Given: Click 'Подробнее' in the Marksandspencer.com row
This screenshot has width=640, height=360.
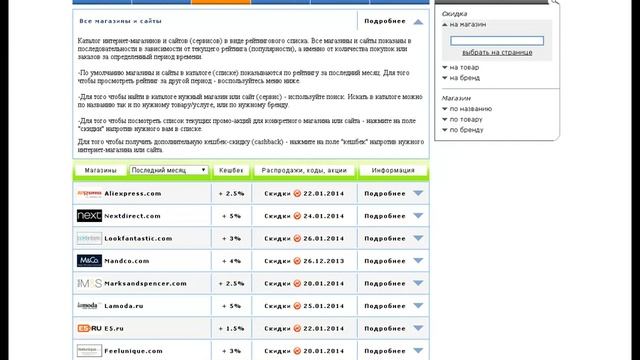Looking at the screenshot, I should pos(385,283).
